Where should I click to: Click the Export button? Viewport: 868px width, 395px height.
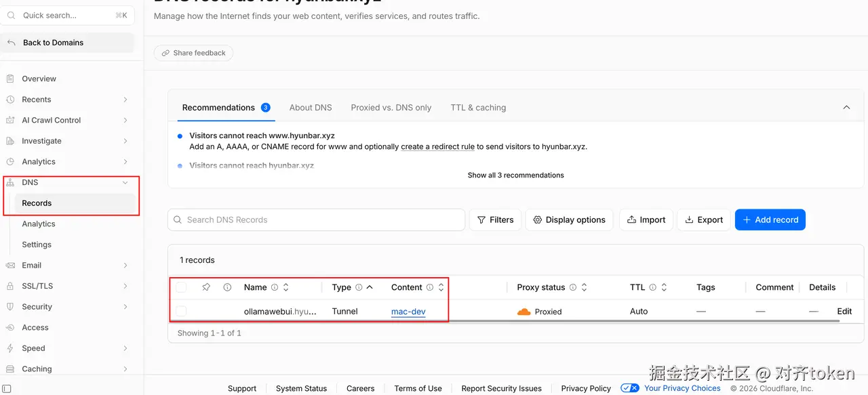coord(704,220)
